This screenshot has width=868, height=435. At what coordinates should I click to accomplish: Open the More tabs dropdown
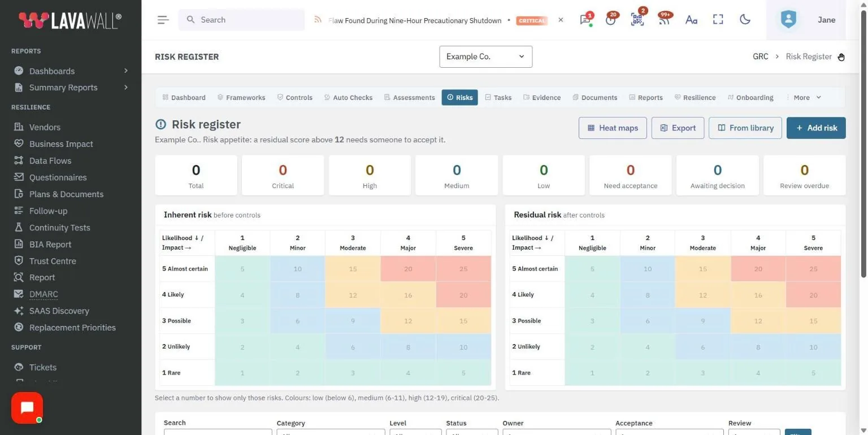point(804,98)
